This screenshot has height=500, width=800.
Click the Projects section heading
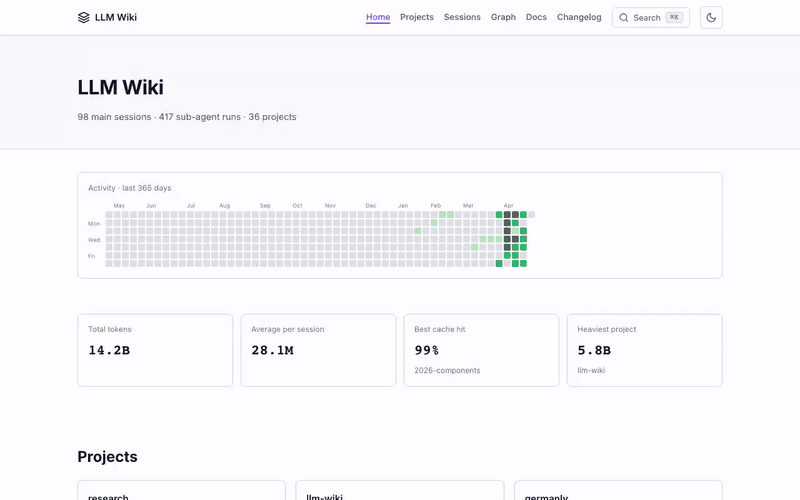pyautogui.click(x=107, y=457)
